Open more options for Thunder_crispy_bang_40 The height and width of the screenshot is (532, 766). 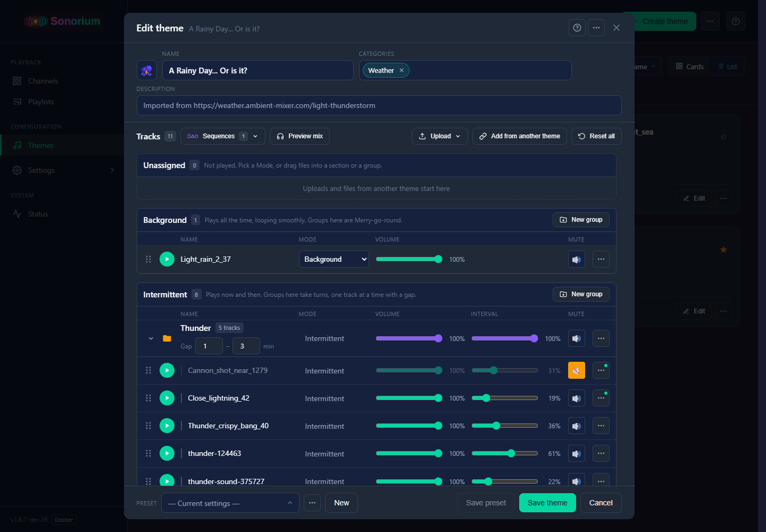601,426
